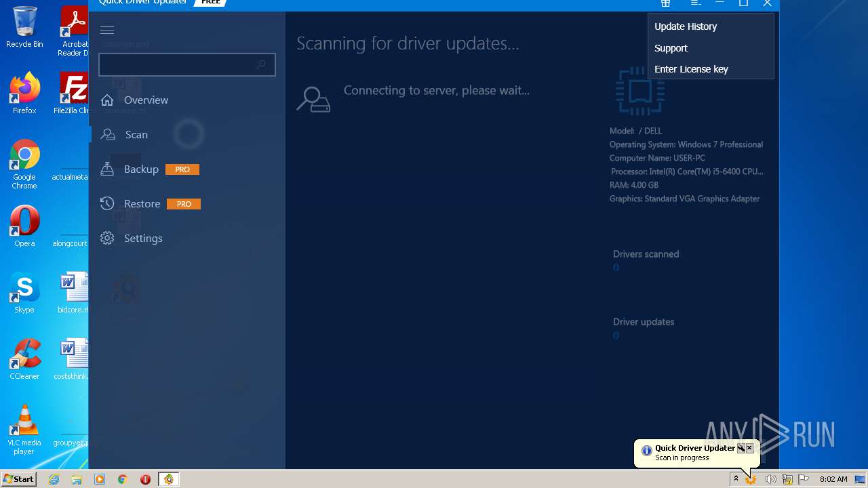
Task: Select the VLC media player desktop icon
Action: [24, 430]
